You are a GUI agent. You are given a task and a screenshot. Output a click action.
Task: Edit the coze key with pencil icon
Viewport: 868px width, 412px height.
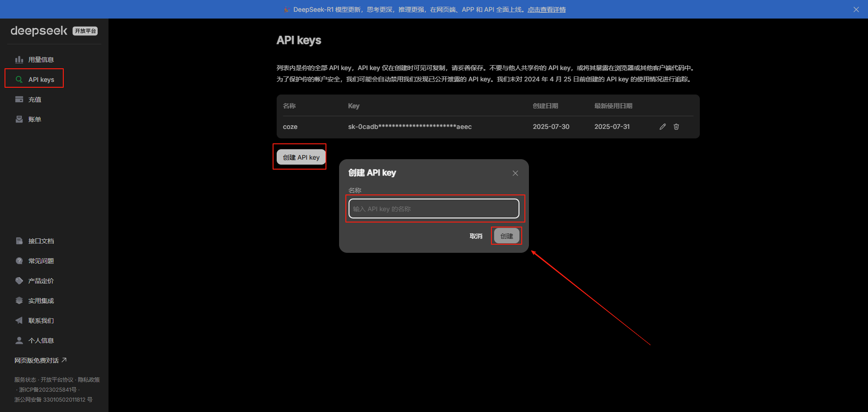click(663, 127)
